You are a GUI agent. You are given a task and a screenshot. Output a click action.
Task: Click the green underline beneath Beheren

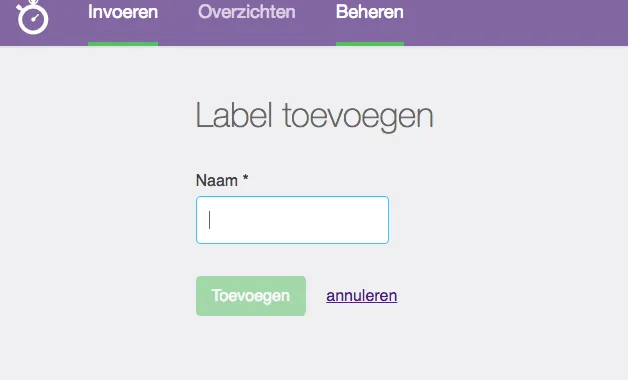370,44
